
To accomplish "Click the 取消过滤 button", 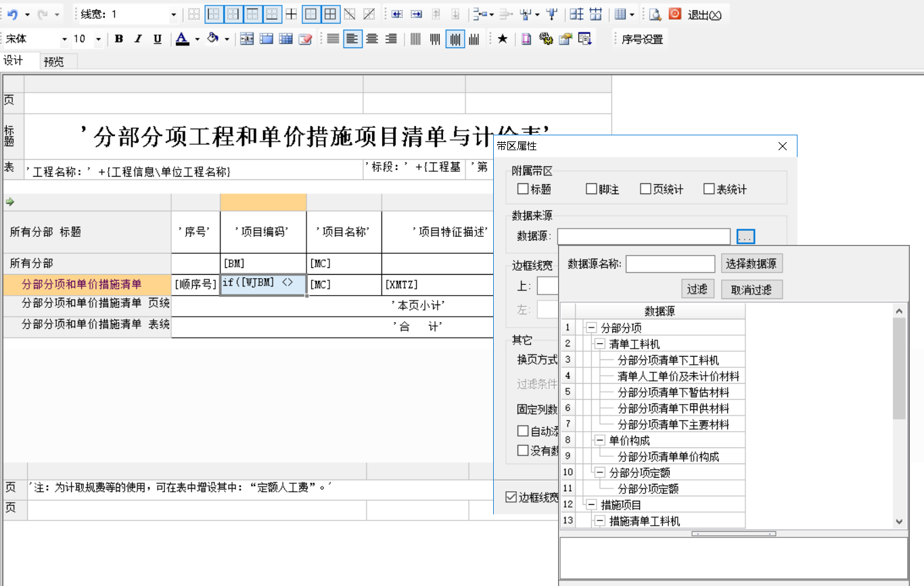I will tap(752, 290).
